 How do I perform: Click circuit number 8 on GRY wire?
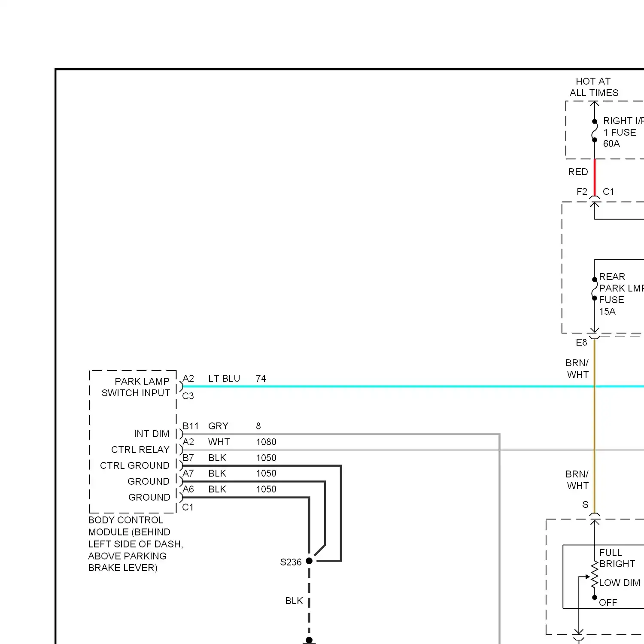point(258,426)
